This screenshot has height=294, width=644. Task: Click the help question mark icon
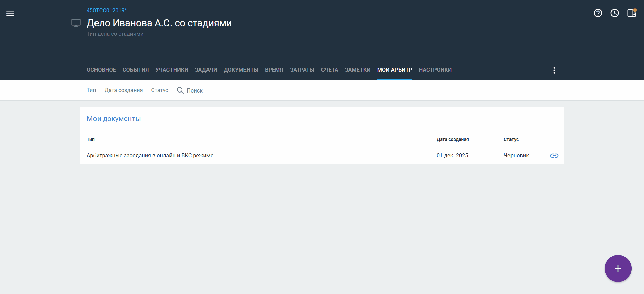coord(598,13)
